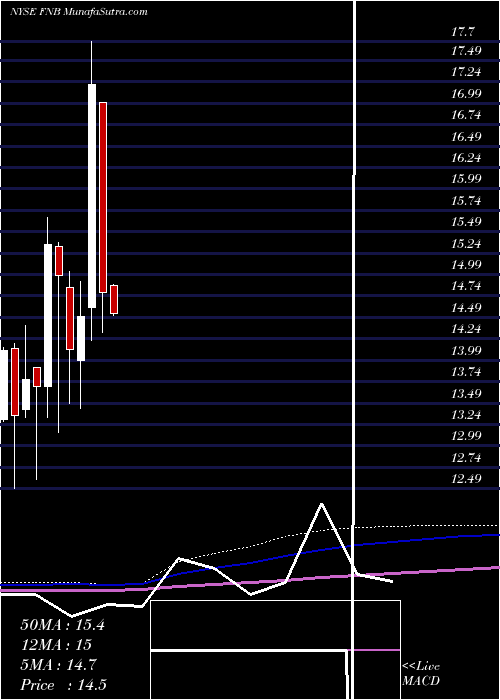Click the 14.74 price axis label
This screenshot has width=500, height=700.
click(x=466, y=286)
